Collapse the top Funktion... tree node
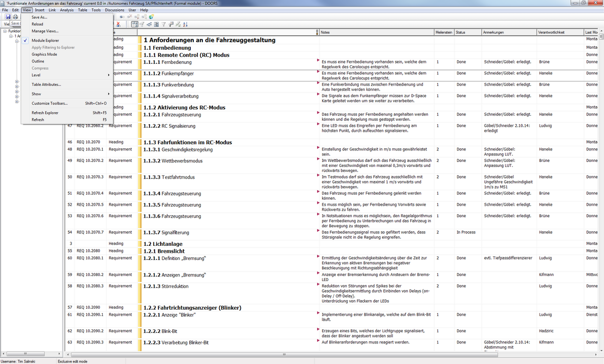604x364 pixels. tap(5, 31)
